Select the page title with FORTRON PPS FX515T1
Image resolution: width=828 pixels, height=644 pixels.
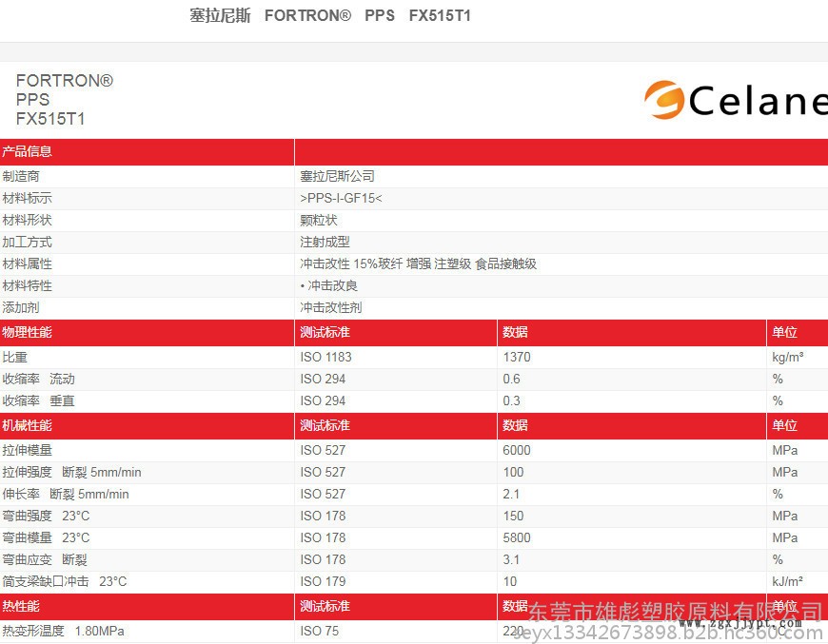pos(330,16)
